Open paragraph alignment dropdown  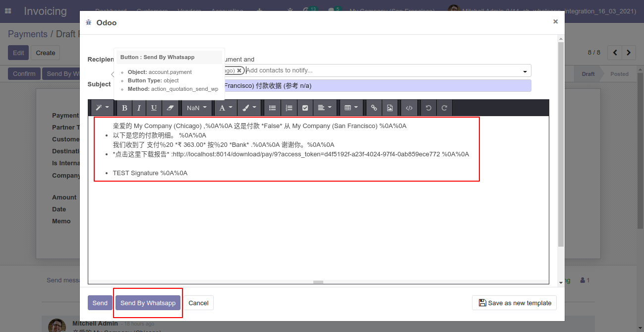coord(325,108)
